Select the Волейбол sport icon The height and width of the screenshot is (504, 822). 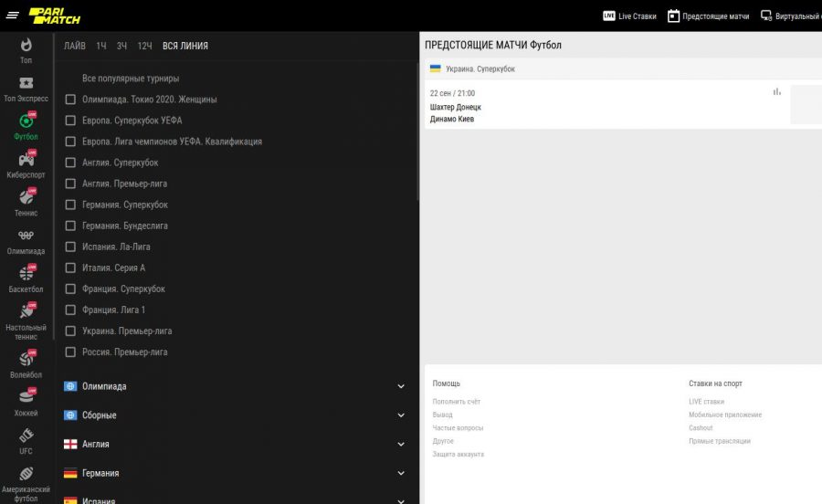pos(26,360)
